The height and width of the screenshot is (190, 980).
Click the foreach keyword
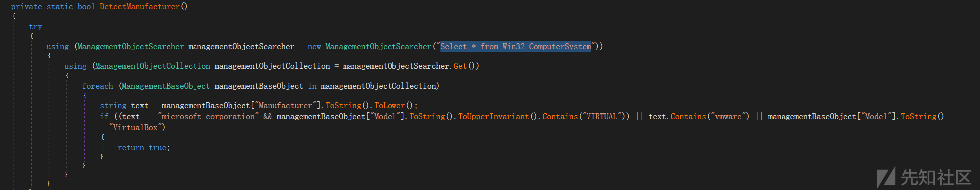97,86
